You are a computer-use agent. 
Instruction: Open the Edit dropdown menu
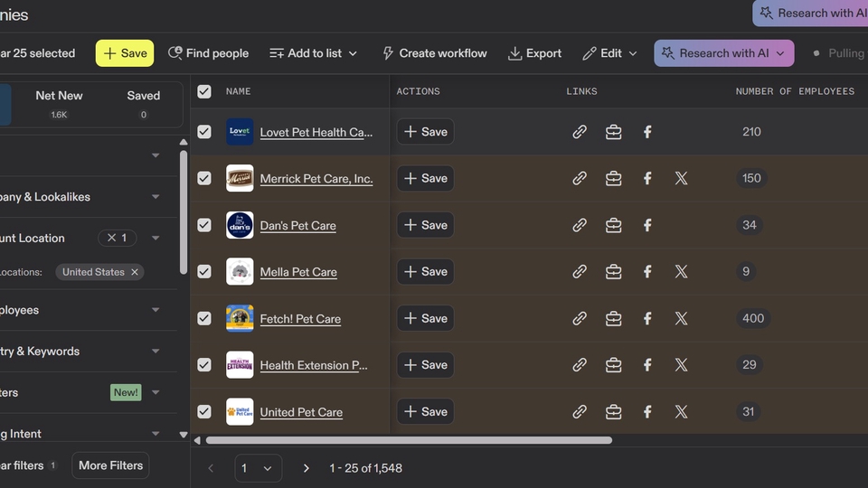610,53
